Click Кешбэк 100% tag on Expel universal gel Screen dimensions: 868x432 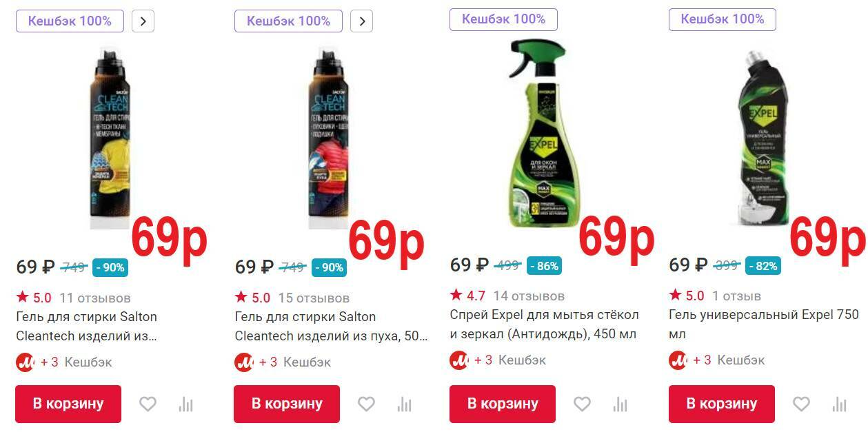coord(723,19)
